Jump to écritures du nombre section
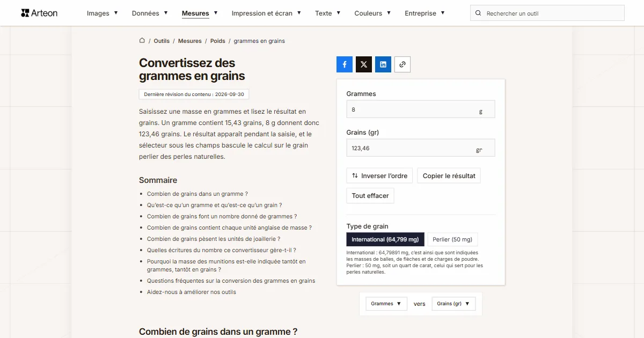This screenshot has width=644, height=338. (x=222, y=250)
